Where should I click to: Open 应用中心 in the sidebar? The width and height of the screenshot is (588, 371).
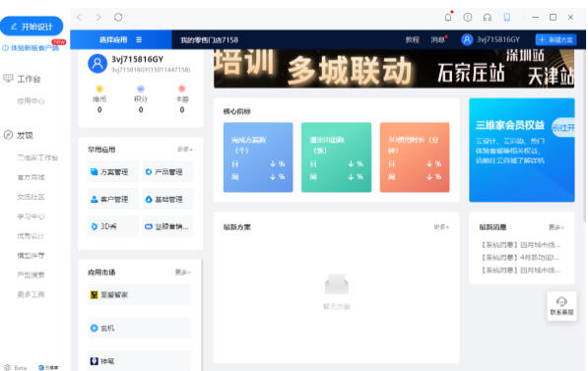31,101
